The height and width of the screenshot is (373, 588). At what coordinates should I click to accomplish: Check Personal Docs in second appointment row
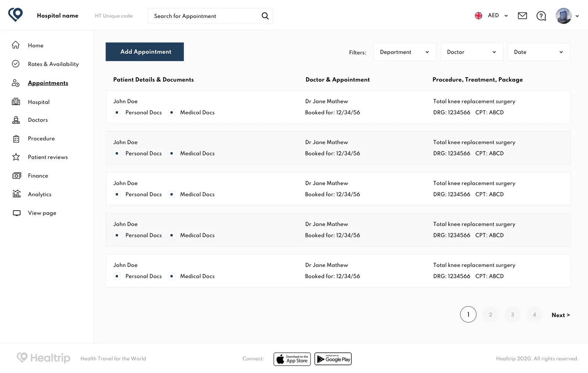click(x=117, y=153)
